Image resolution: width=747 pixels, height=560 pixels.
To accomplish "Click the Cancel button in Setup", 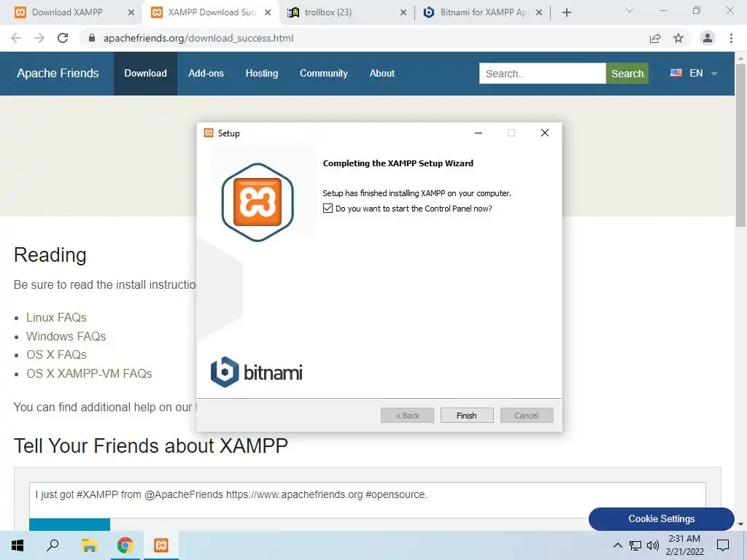I will [527, 415].
